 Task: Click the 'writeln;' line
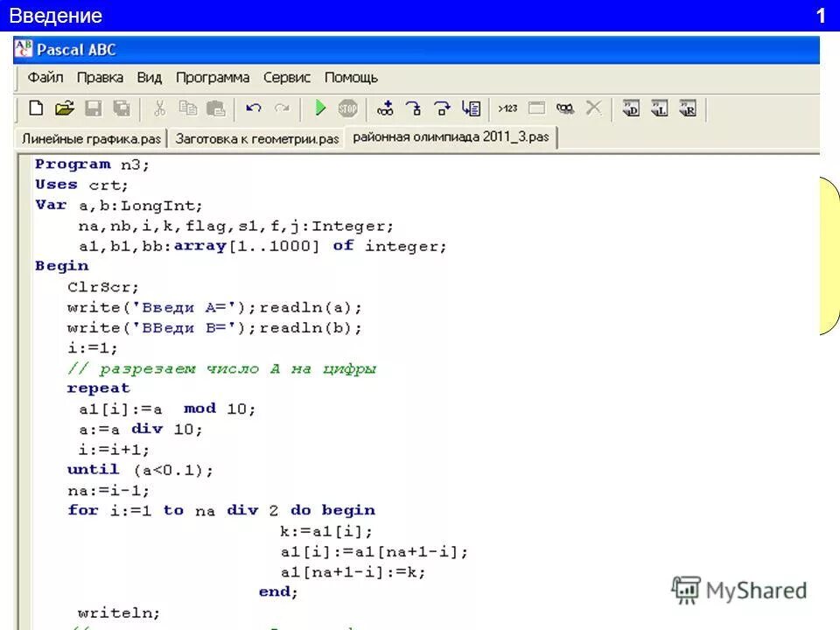click(119, 612)
